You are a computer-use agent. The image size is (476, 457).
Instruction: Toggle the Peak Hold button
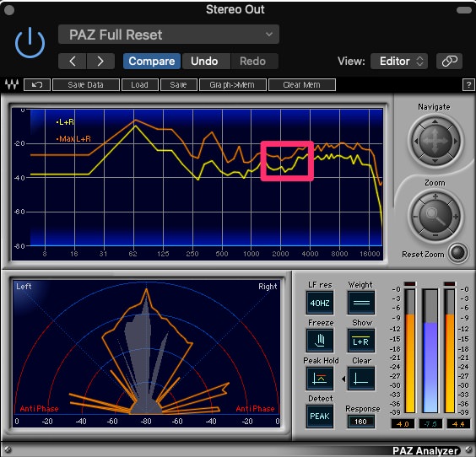320,379
